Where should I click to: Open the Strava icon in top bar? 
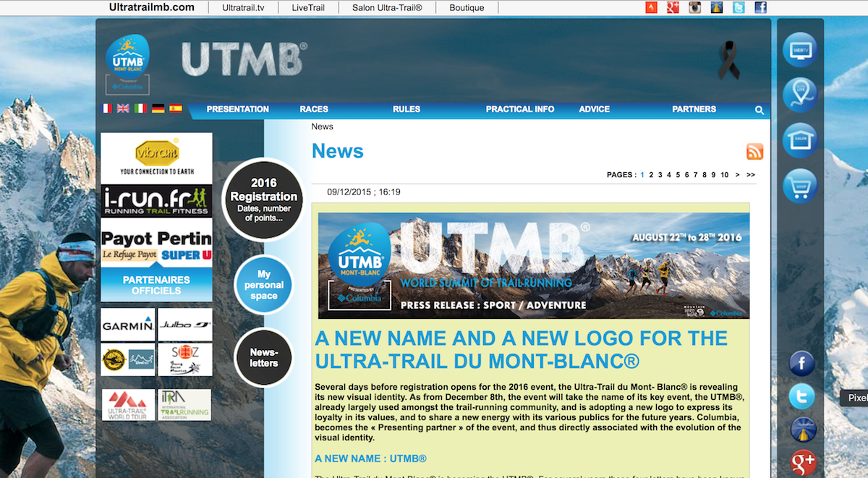[x=651, y=8]
